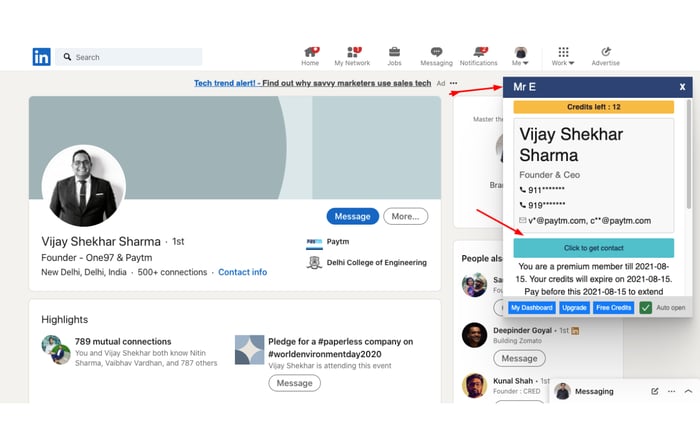Open My Dashboard in Mr E panel
The image size is (700, 440).
click(532, 308)
